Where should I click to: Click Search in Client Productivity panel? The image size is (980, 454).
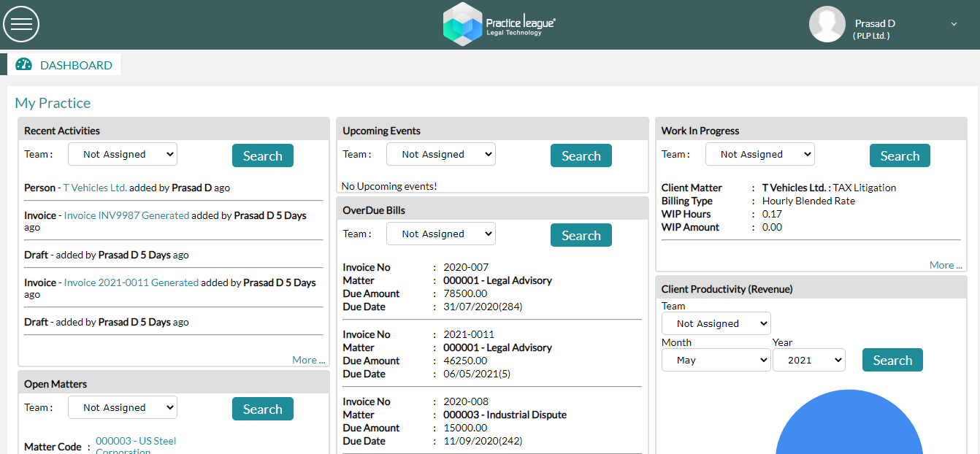tap(892, 360)
